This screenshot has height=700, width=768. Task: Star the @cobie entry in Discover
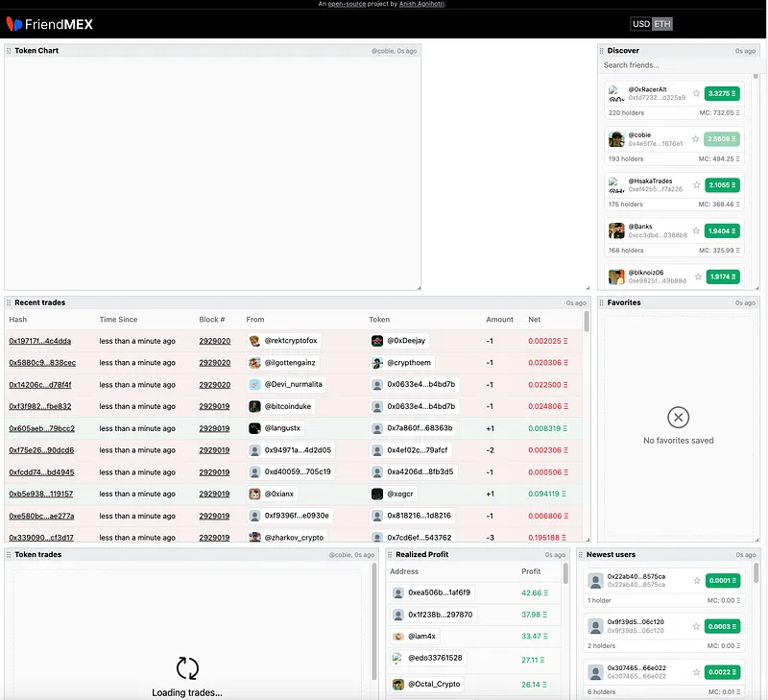695,139
